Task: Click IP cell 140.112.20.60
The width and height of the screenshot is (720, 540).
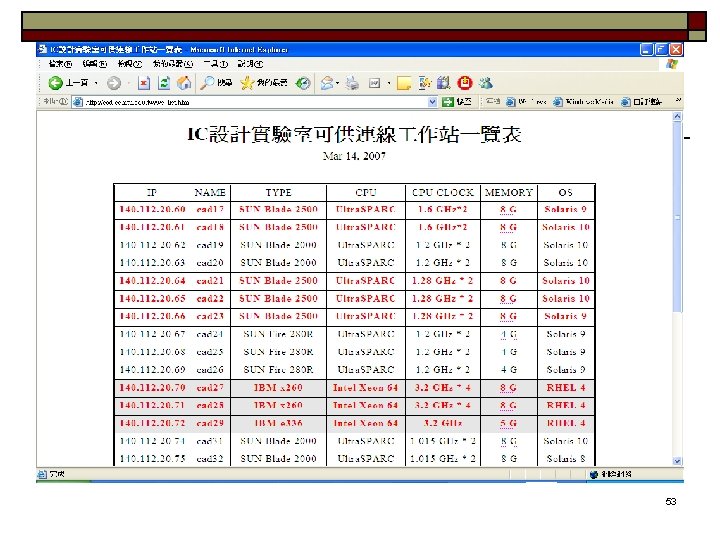Action: point(152,209)
